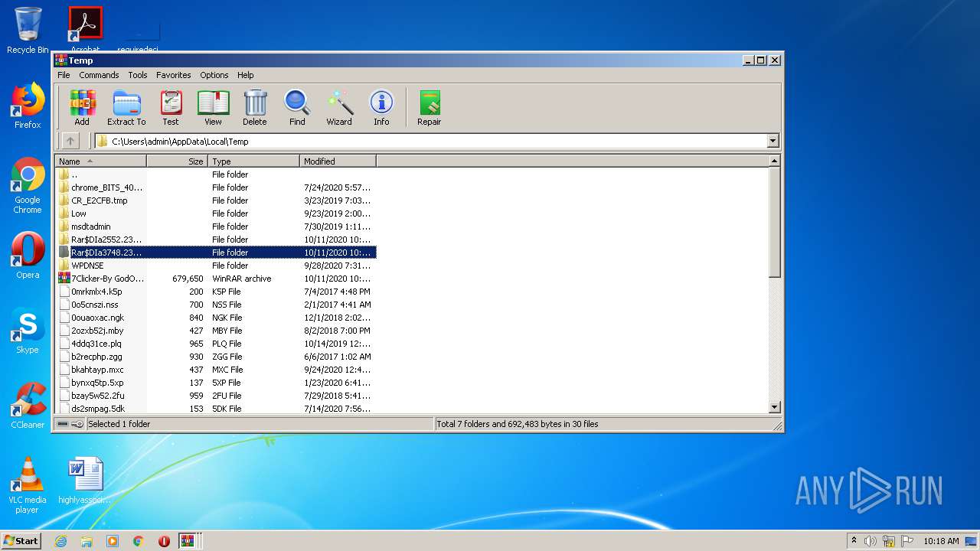Select the Low folder

tap(215, 214)
